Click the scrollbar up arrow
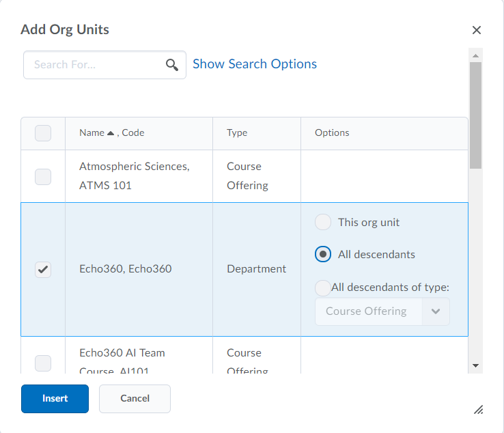The width and height of the screenshot is (504, 433). (x=476, y=55)
